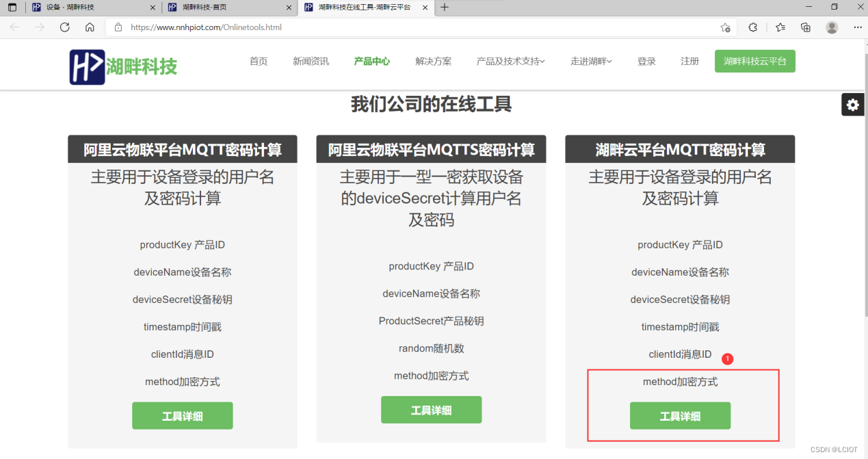Click ProductSecret产品秘钥 text
The height and width of the screenshot is (459, 868).
point(432,321)
